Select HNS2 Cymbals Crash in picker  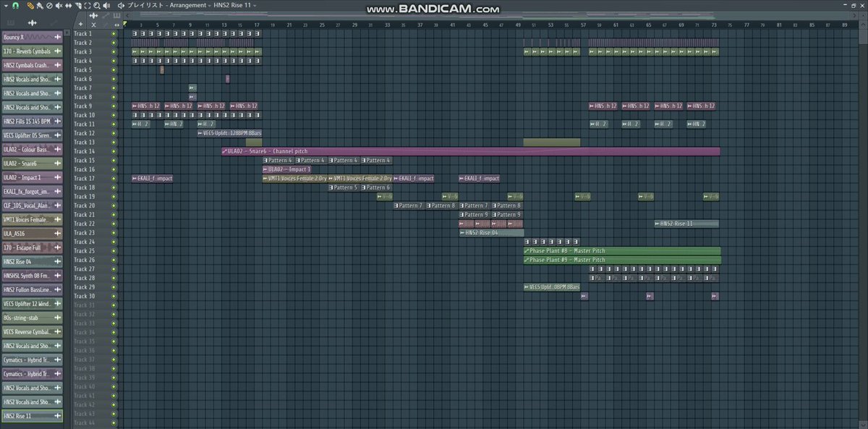32,65
